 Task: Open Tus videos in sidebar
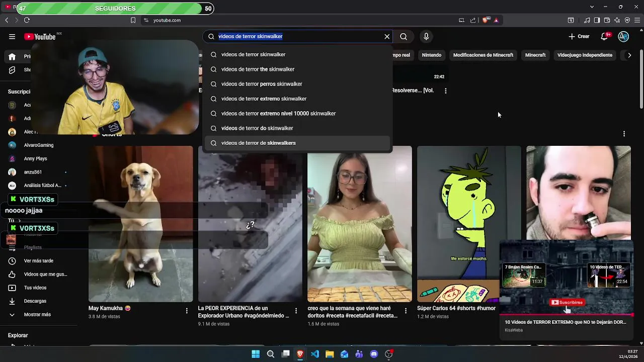35,288
